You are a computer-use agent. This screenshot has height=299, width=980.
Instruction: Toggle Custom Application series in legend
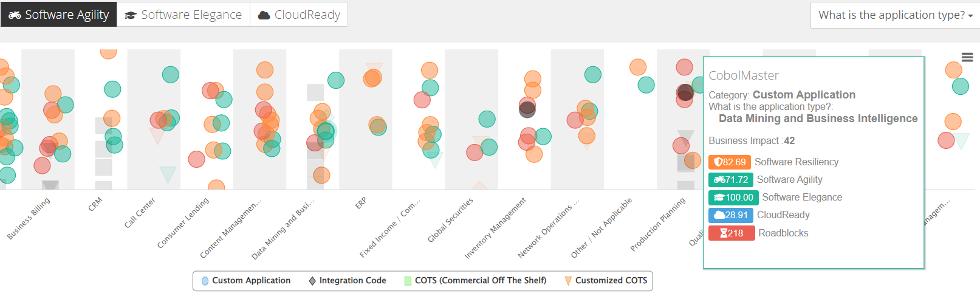[246, 281]
